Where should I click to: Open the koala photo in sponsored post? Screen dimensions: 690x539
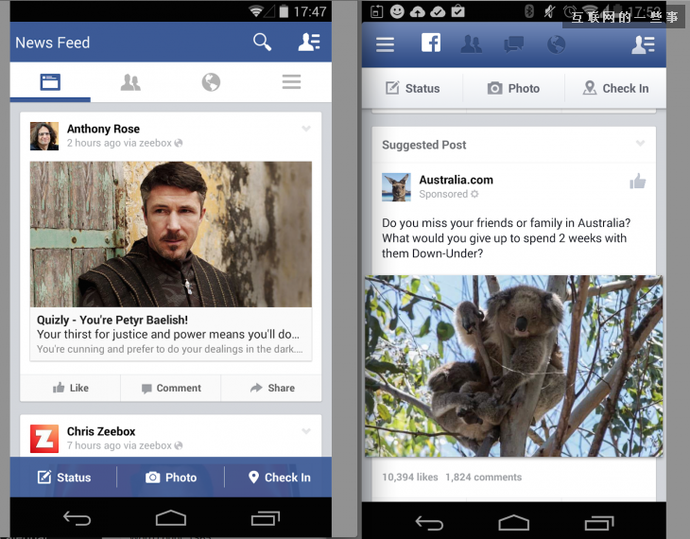[x=513, y=366]
